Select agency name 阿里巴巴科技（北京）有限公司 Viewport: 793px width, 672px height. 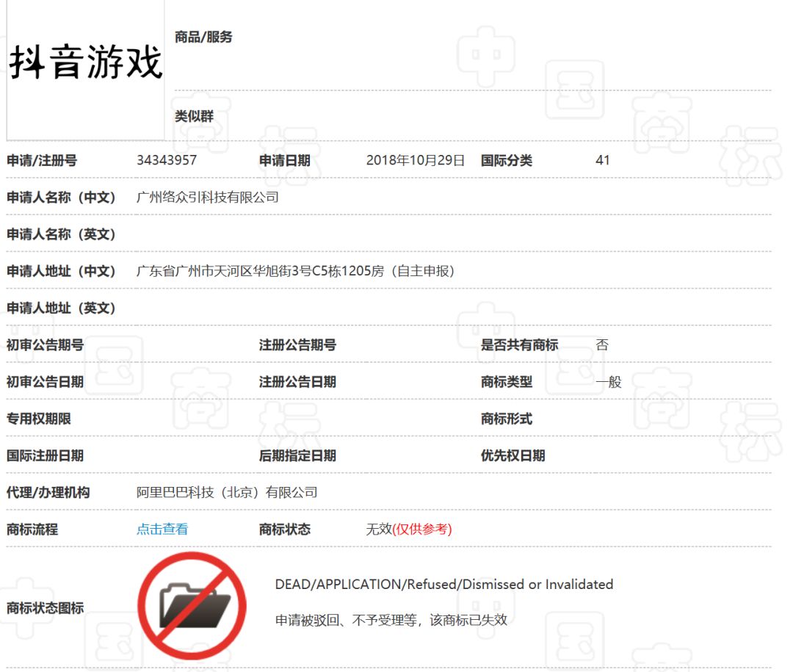pos(227,492)
